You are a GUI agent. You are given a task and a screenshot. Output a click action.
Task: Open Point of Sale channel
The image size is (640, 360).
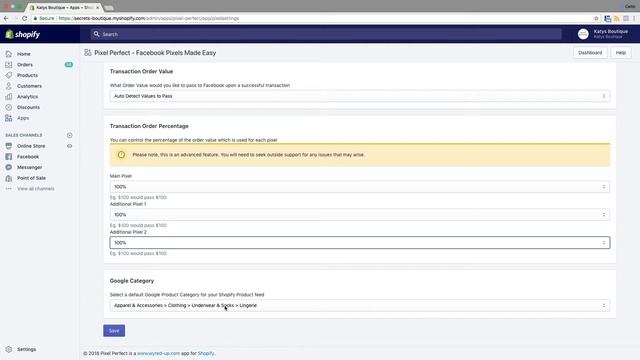click(x=31, y=178)
